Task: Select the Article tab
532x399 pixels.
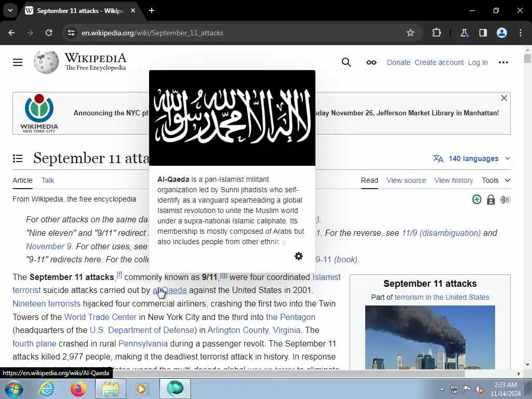Action: (x=22, y=180)
